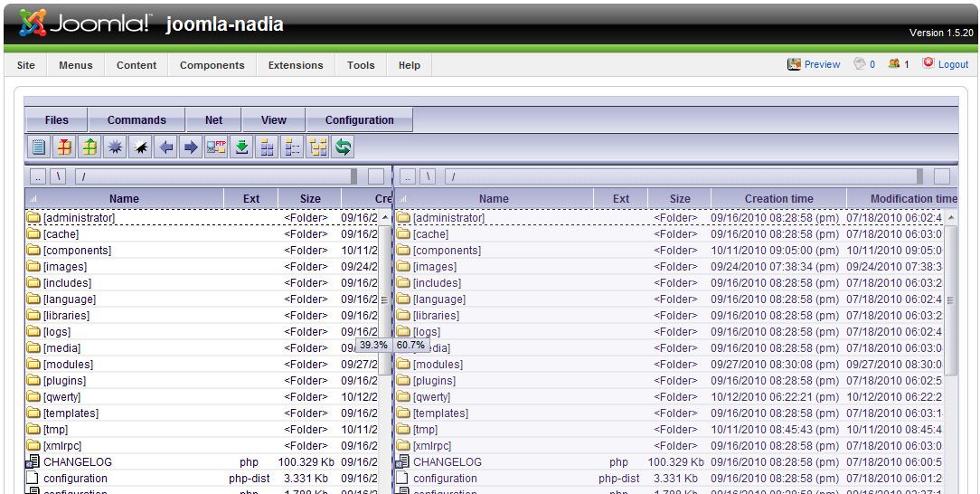980x494 pixels.
Task: Open the Commands menu
Action: coord(137,120)
